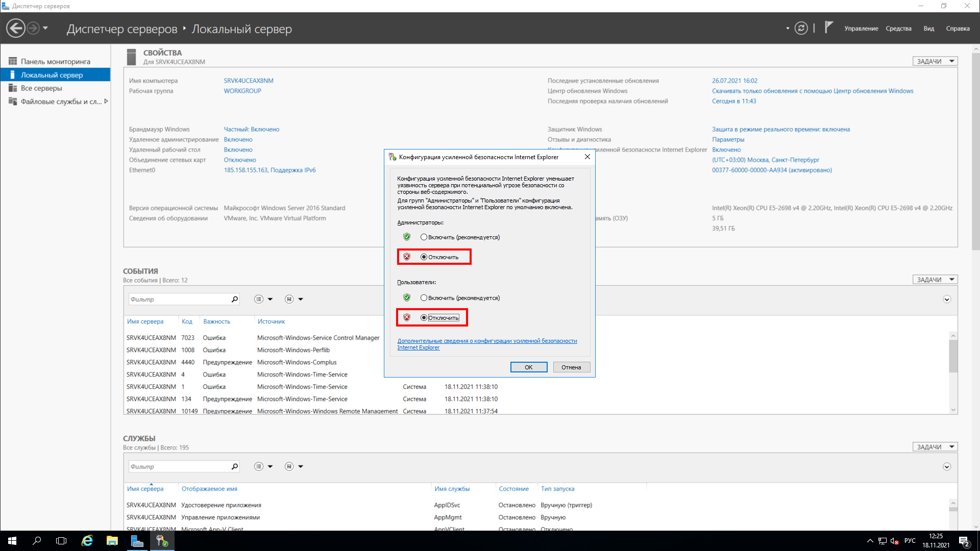Select Enable option for Administrators

[x=424, y=237]
